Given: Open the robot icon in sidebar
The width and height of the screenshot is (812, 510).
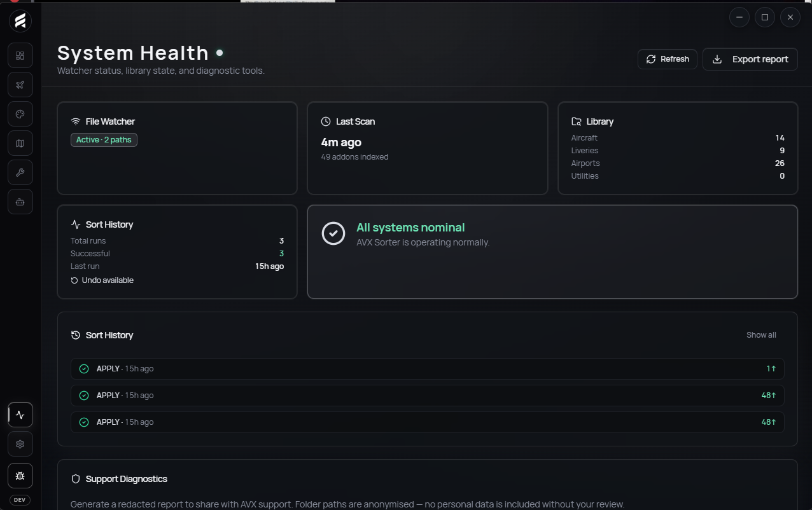Looking at the screenshot, I should [x=20, y=202].
